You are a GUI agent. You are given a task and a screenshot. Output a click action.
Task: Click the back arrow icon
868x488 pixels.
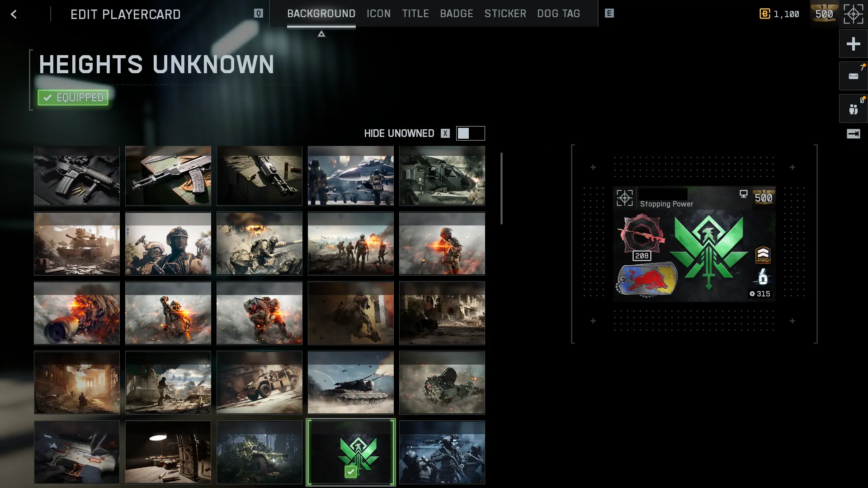[14, 14]
